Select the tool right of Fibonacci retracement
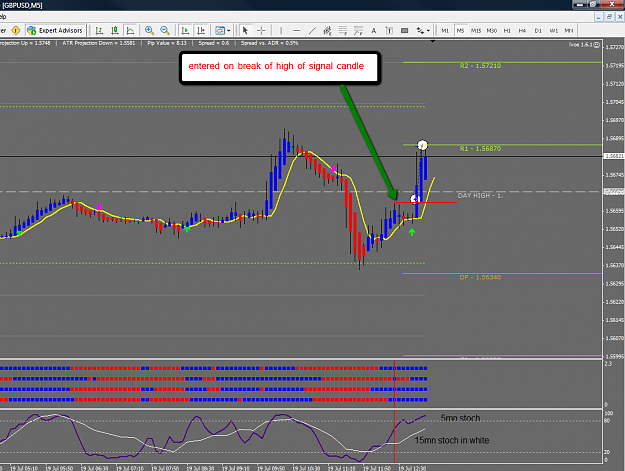625x471 pixels. tap(358, 31)
